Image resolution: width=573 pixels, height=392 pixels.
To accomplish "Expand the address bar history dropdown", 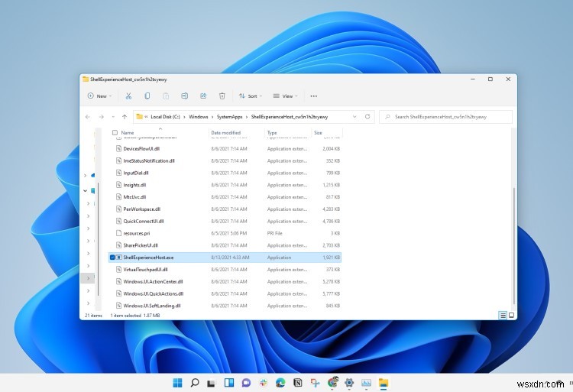I will coord(354,117).
